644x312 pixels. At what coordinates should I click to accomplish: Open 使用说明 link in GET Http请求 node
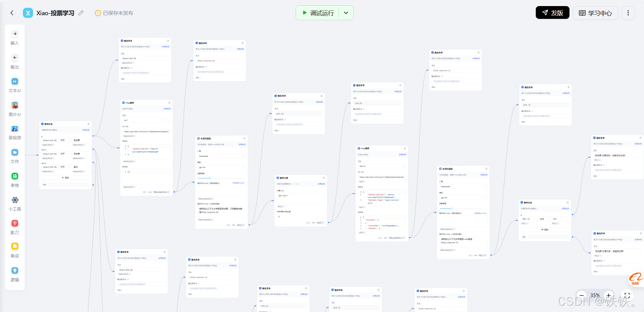[167, 109]
